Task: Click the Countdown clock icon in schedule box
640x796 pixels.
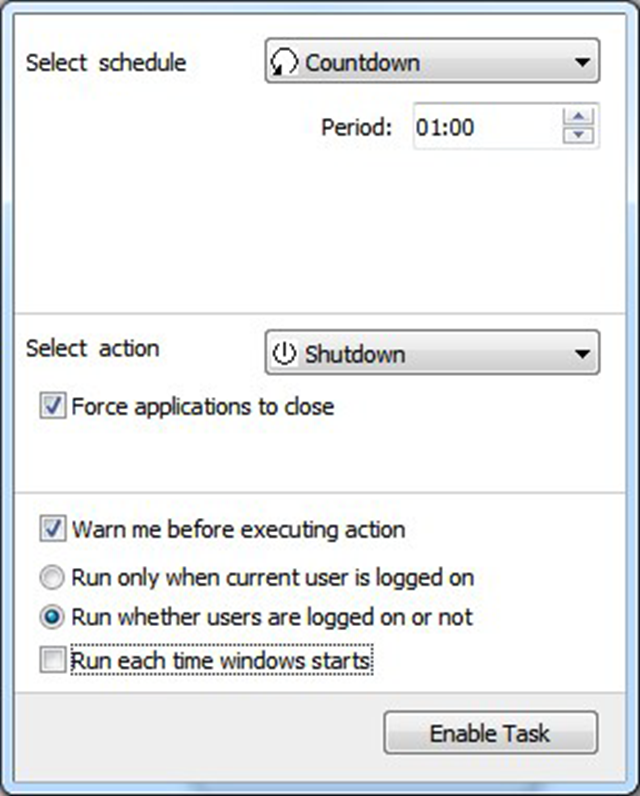Action: 287,63
